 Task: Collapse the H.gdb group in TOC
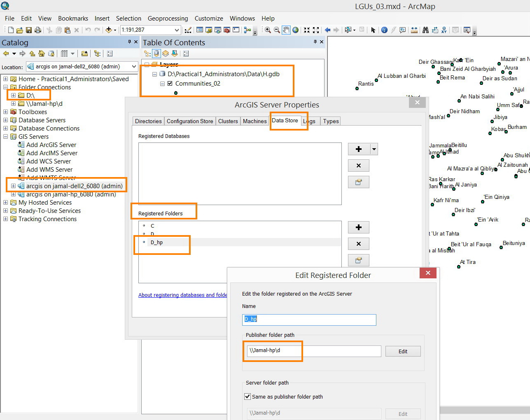pos(154,74)
